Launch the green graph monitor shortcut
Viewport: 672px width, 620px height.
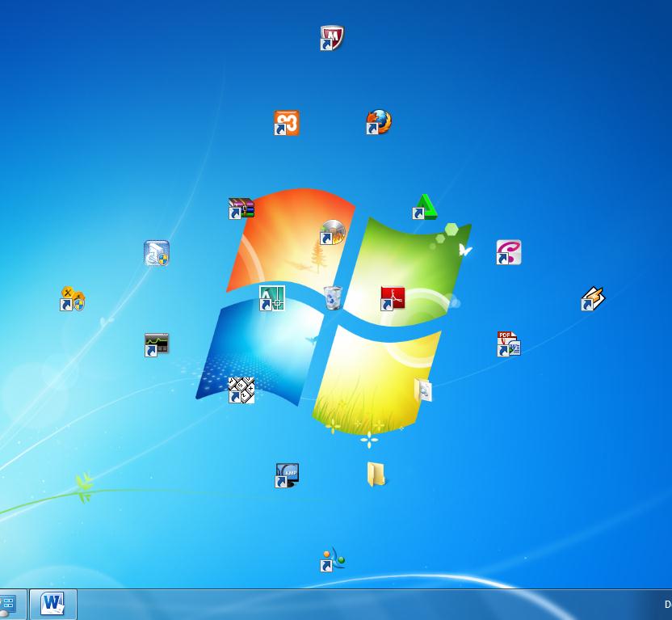pos(157,344)
